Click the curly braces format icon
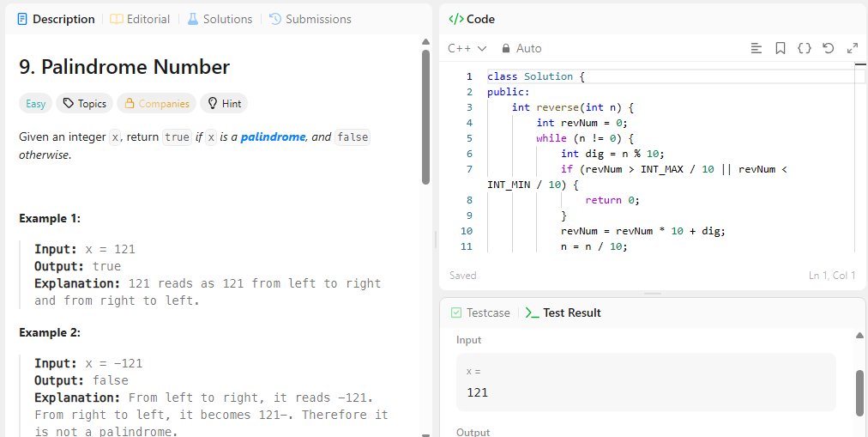This screenshot has height=437, width=868. point(805,48)
